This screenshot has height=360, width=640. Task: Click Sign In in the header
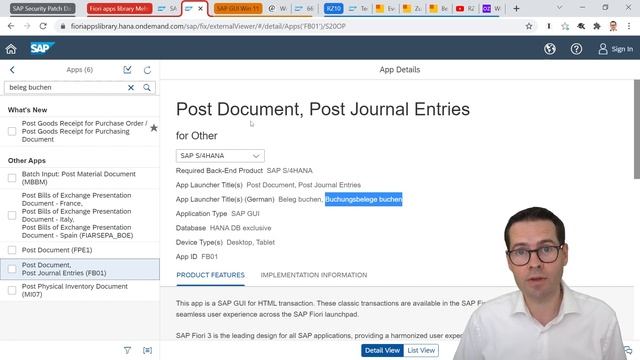click(616, 49)
